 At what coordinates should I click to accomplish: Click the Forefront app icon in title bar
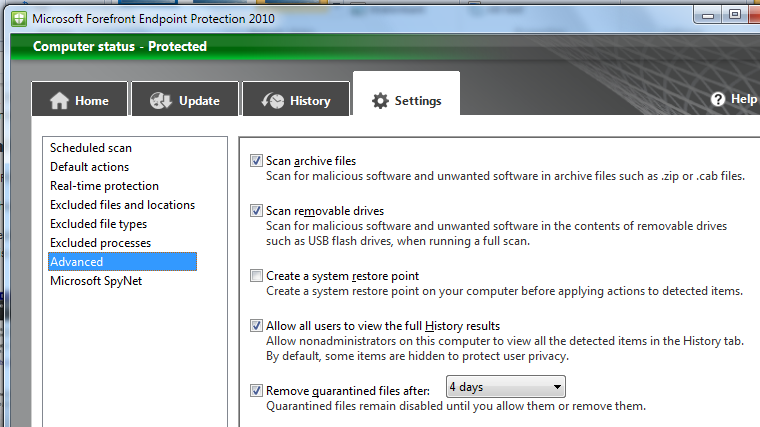coord(19,19)
